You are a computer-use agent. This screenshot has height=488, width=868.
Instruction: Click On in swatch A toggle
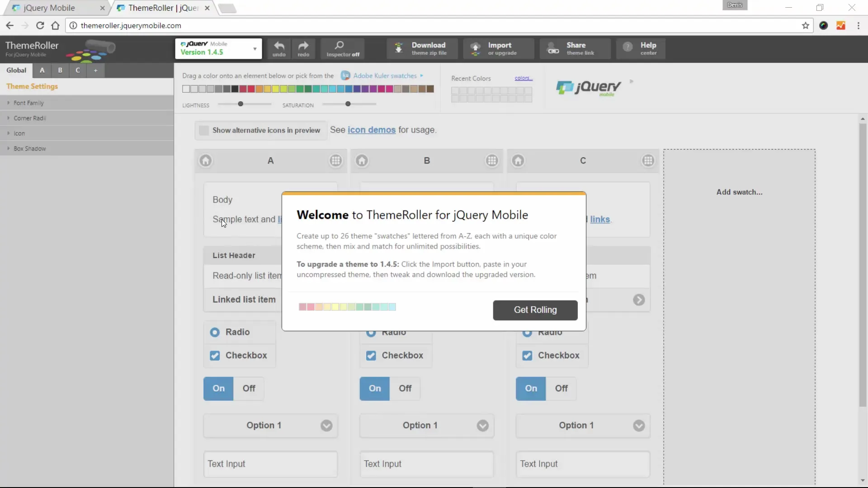[218, 389]
